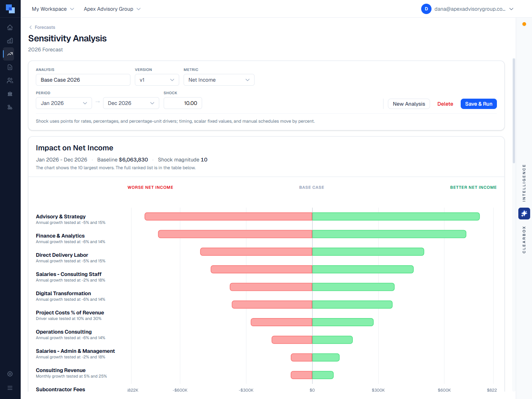Viewport: 532px width, 399px height.
Task: Open the bank institution sidebar icon
Action: pyautogui.click(x=10, y=94)
